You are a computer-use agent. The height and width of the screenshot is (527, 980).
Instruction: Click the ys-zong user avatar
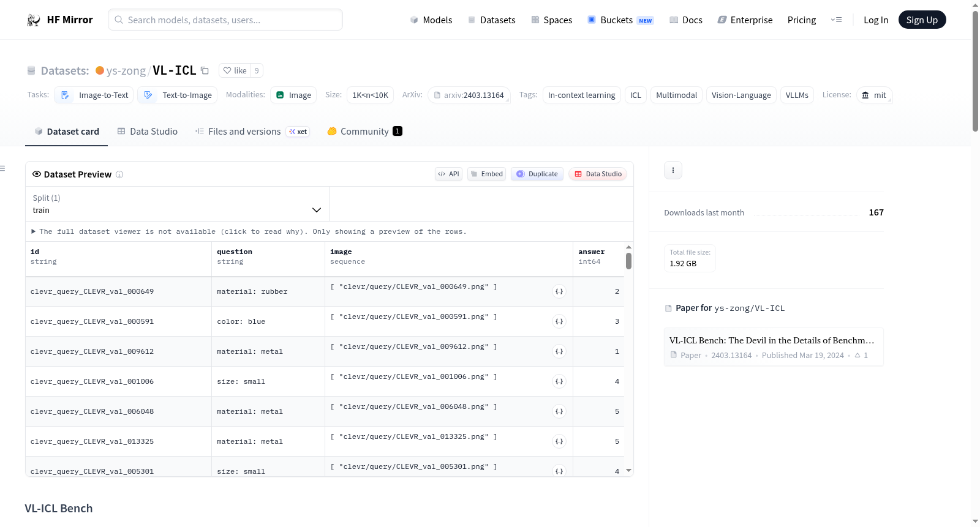coord(100,70)
